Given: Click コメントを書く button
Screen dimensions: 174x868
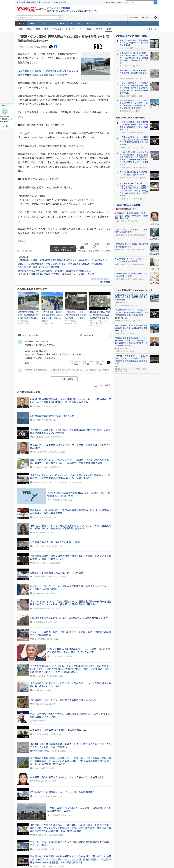Looking at the screenshot, I should point(87,335).
